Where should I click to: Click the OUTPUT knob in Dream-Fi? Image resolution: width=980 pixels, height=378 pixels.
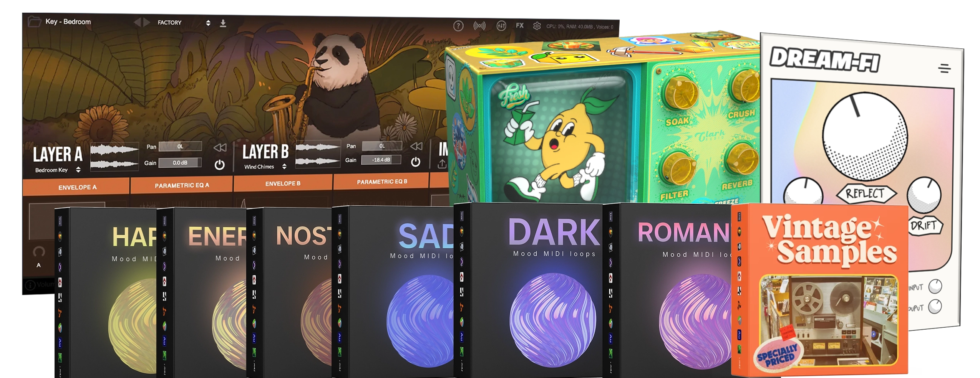tap(935, 306)
